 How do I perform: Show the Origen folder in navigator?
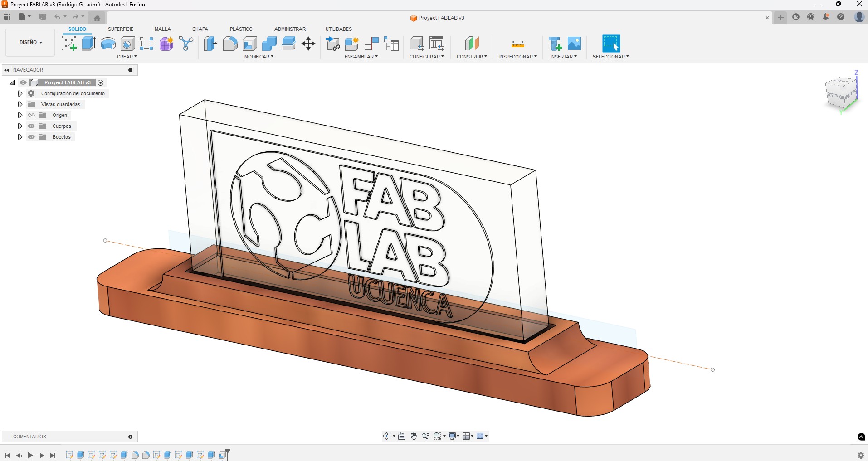tap(31, 115)
